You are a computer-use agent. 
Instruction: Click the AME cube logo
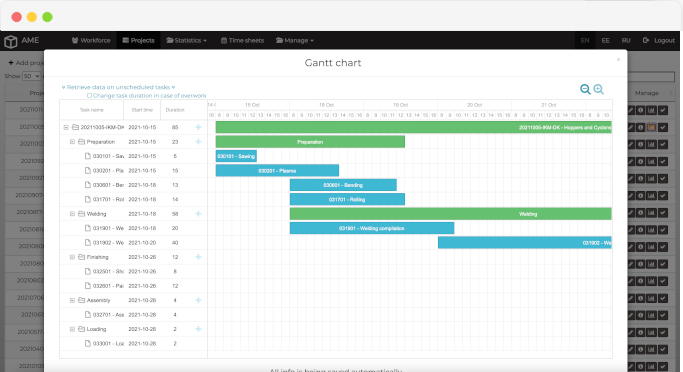click(x=10, y=41)
